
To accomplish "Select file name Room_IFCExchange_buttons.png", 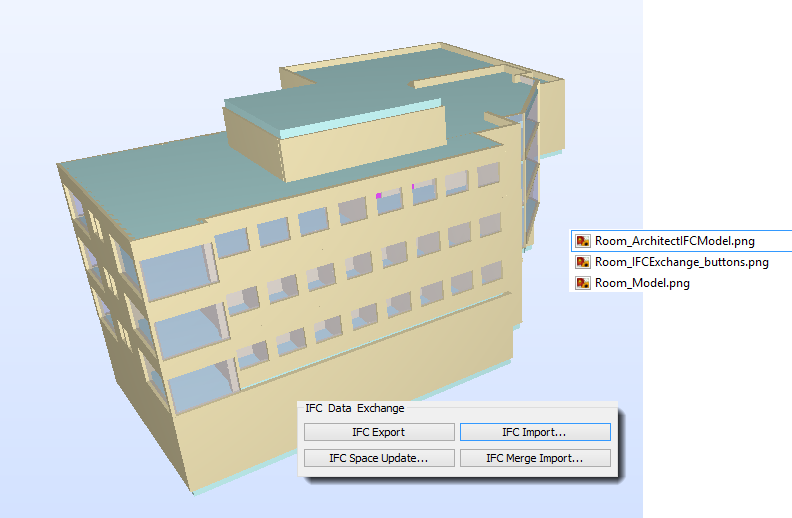I will click(682, 262).
